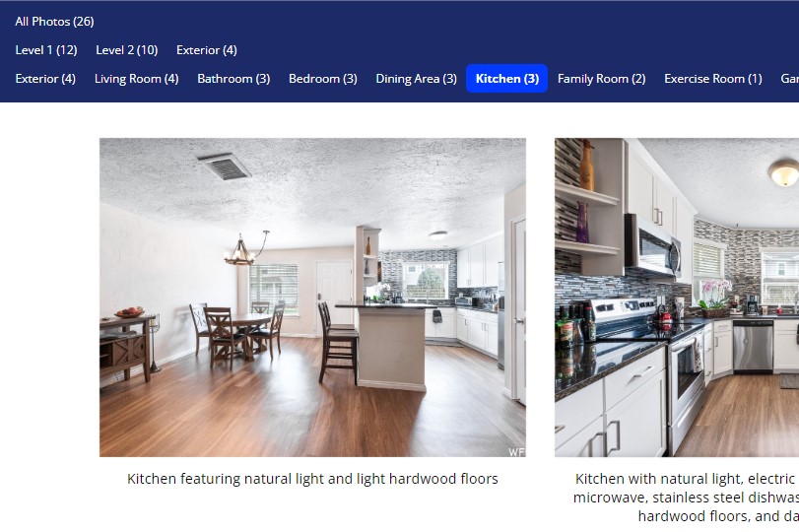
Task: Click caption mentioning stainless steel dishwasher
Action: coord(686,498)
